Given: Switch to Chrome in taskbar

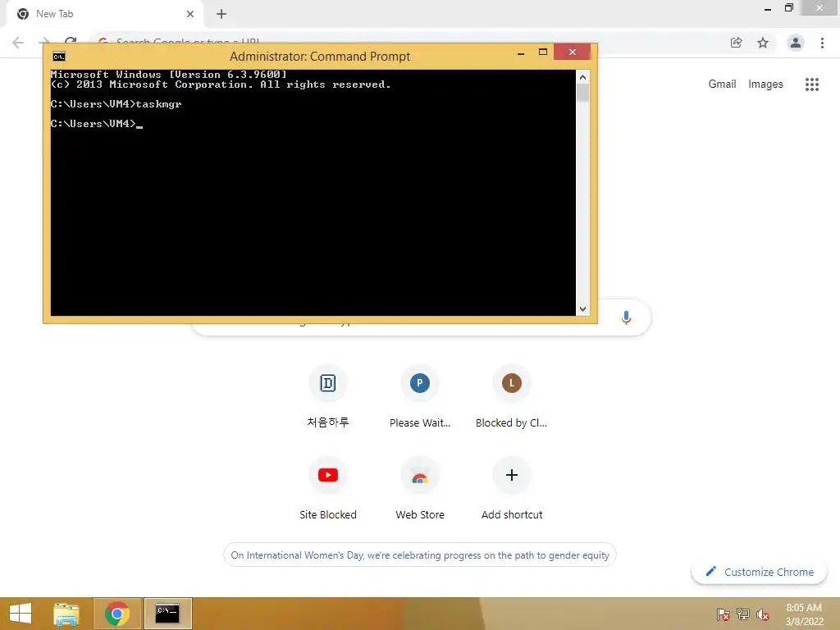Looking at the screenshot, I should (117, 614).
